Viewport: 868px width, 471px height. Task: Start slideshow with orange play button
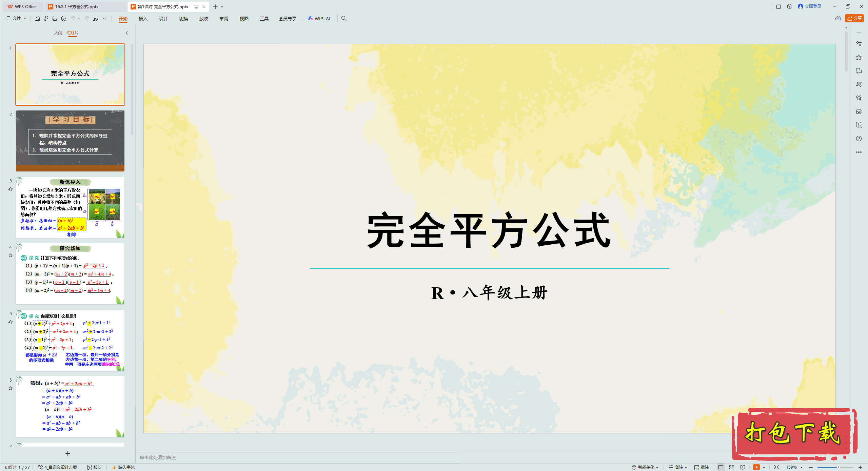pos(756,467)
